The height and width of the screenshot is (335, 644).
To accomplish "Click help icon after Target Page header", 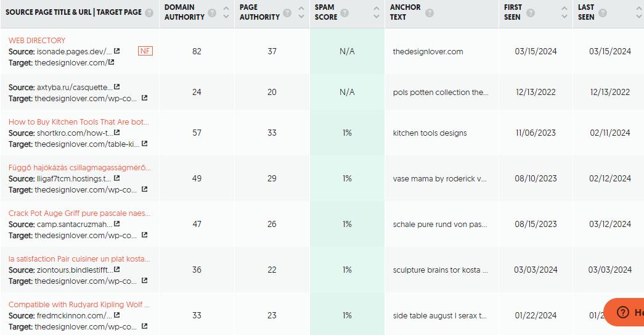I will (149, 12).
